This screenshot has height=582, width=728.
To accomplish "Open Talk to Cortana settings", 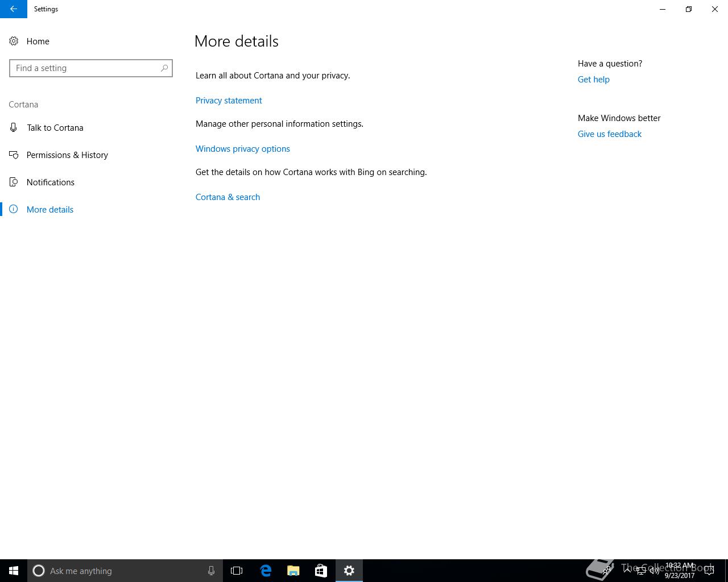I will pyautogui.click(x=55, y=128).
